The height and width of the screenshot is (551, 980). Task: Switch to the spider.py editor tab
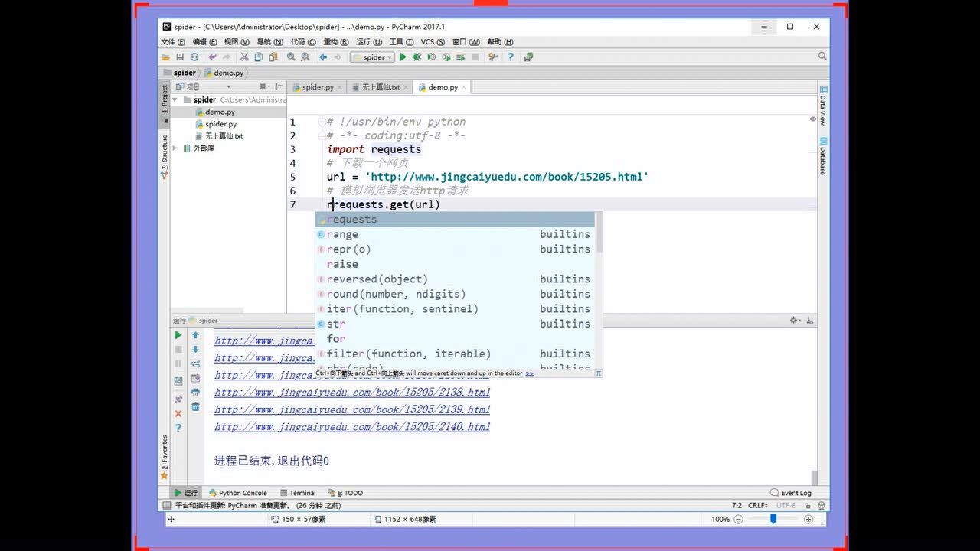click(317, 87)
